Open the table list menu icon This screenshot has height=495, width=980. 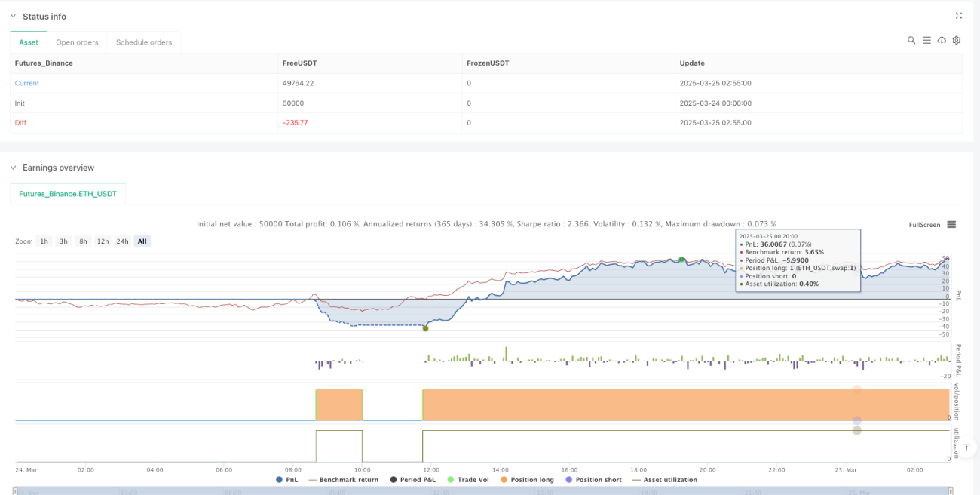pos(926,40)
